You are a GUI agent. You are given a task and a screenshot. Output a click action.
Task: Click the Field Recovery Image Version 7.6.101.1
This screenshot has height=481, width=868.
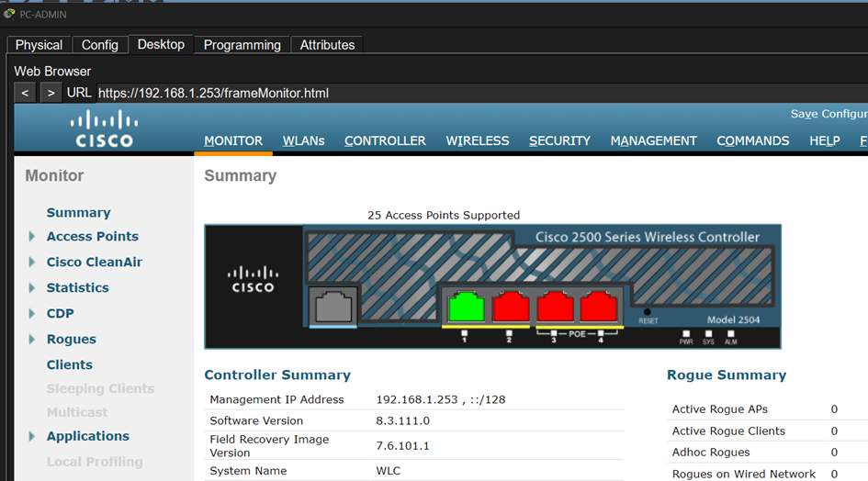[402, 445]
